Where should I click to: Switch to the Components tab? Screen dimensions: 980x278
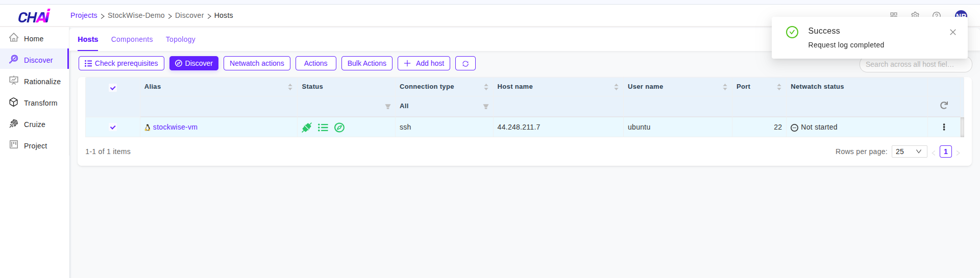132,39
